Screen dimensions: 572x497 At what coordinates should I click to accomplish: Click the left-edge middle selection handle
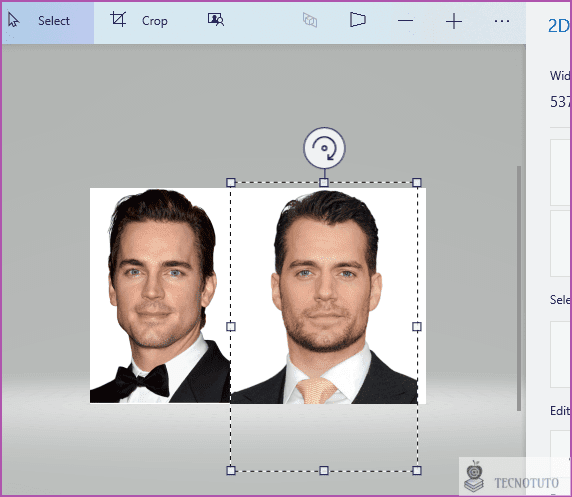[x=231, y=326]
